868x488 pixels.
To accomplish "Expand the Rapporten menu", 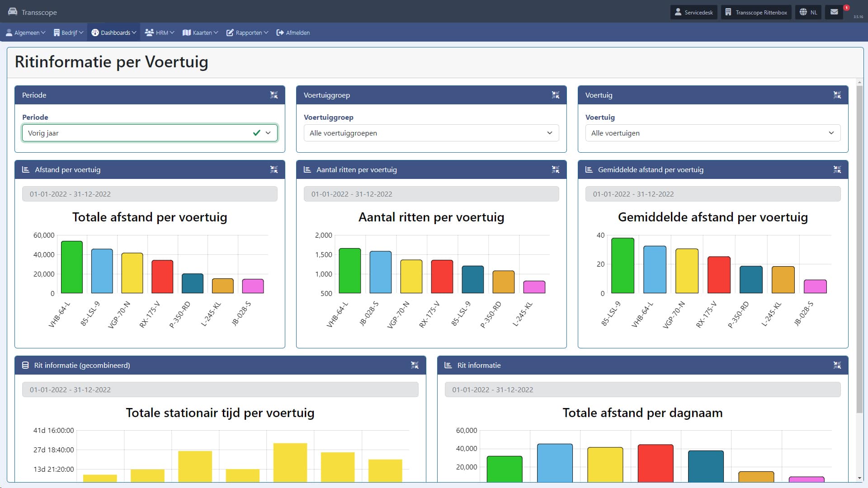I will [x=247, y=33].
